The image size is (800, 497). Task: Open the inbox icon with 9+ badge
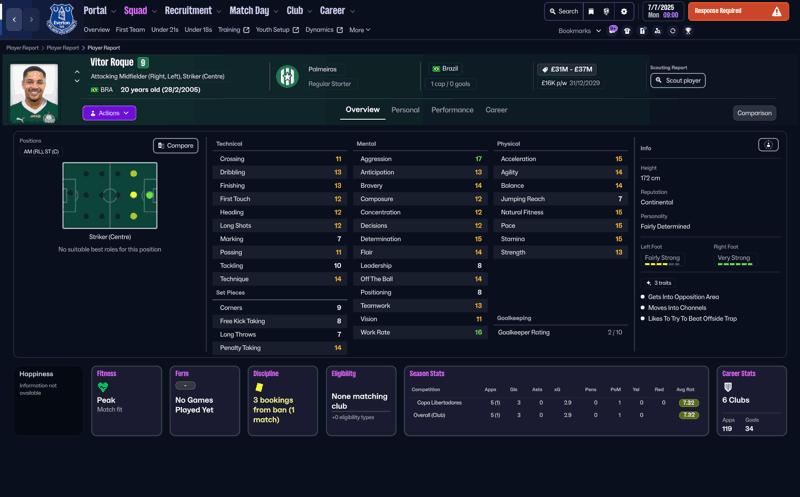(x=613, y=30)
